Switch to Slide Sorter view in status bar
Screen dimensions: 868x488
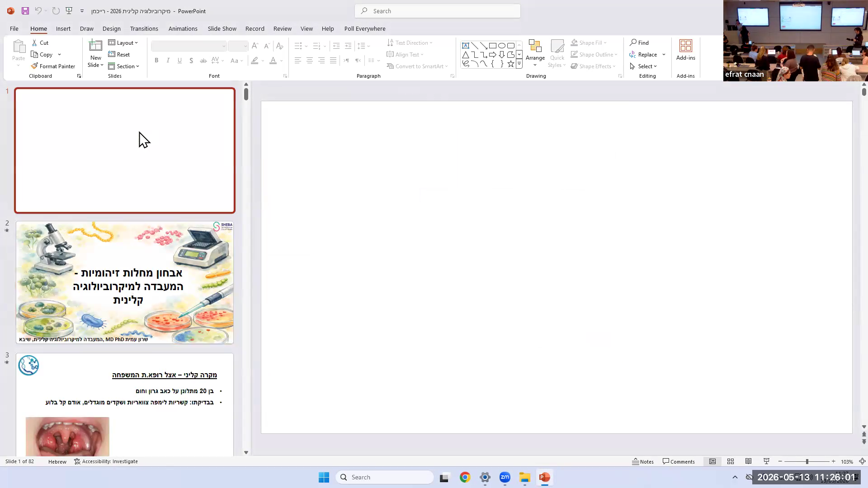coord(731,461)
